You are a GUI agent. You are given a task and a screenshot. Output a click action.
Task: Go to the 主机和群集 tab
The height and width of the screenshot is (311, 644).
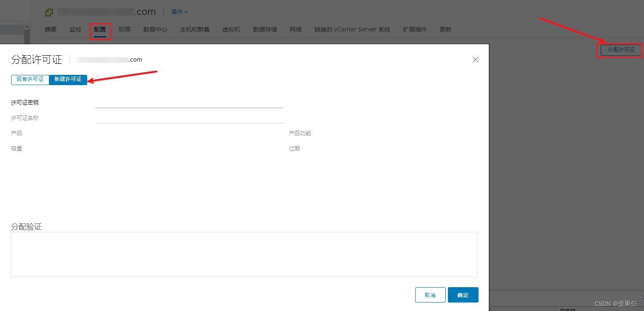tap(195, 29)
